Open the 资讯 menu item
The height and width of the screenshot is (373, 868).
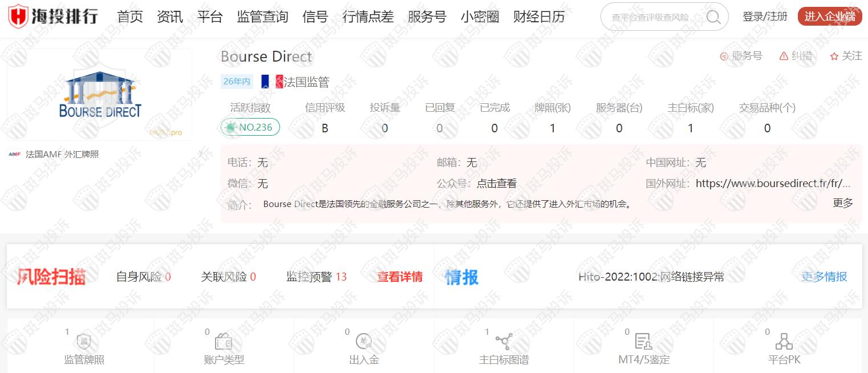(170, 17)
